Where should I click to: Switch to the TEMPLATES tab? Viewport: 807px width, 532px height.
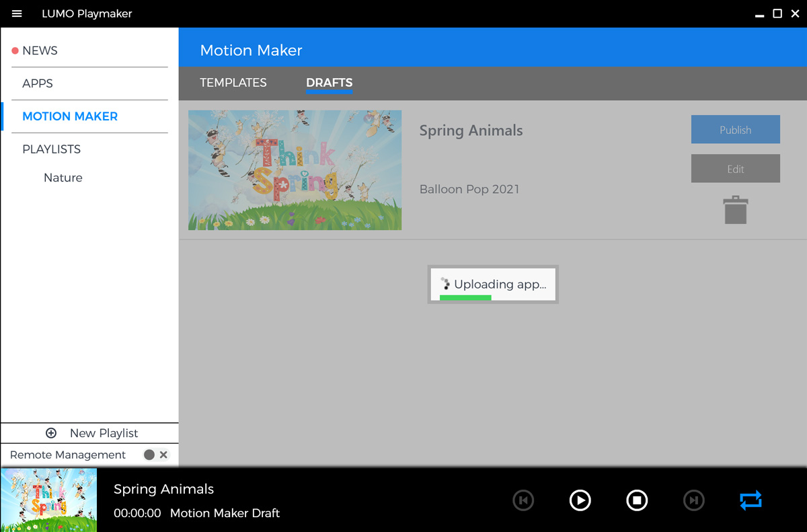[x=233, y=83]
